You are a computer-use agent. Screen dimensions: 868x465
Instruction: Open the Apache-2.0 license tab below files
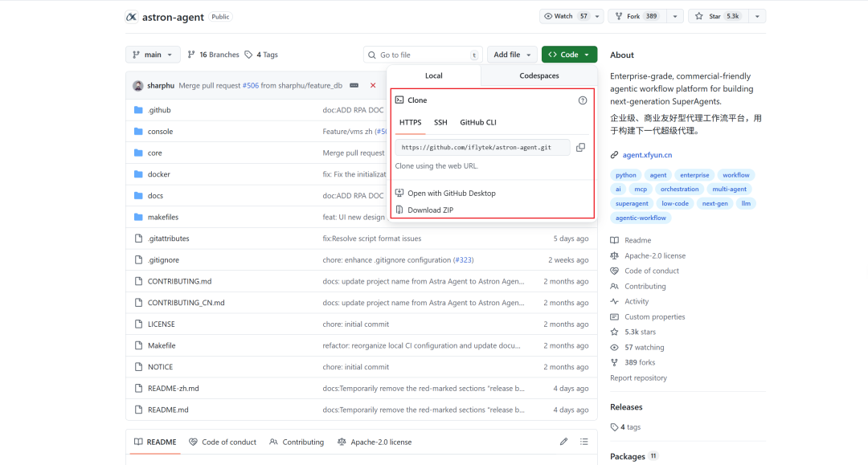pyautogui.click(x=375, y=443)
